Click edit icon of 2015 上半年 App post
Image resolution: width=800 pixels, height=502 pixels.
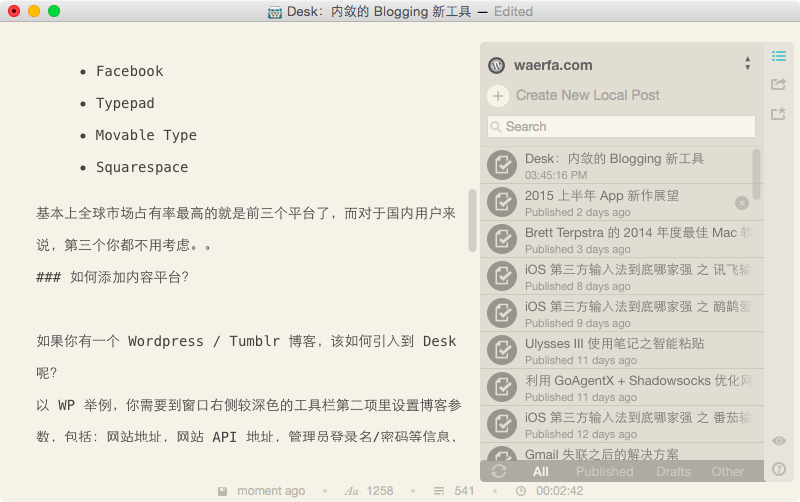pyautogui.click(x=502, y=203)
